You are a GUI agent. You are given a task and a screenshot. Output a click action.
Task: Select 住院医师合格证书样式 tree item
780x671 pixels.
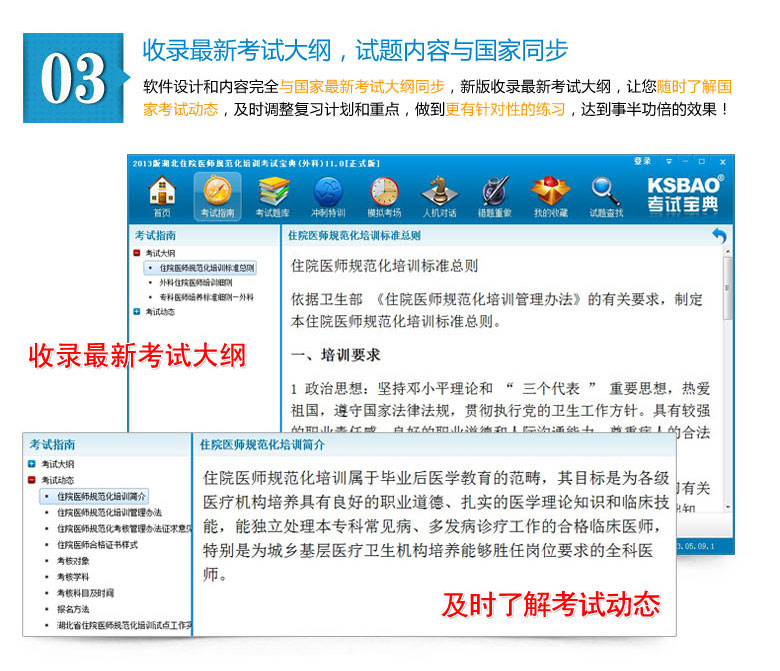click(x=97, y=545)
